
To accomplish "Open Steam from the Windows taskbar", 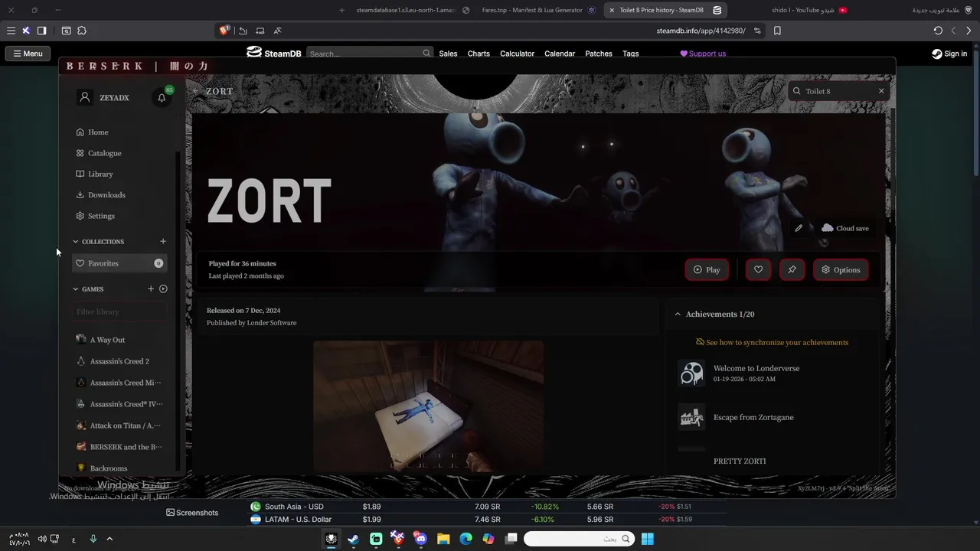I will click(x=353, y=539).
